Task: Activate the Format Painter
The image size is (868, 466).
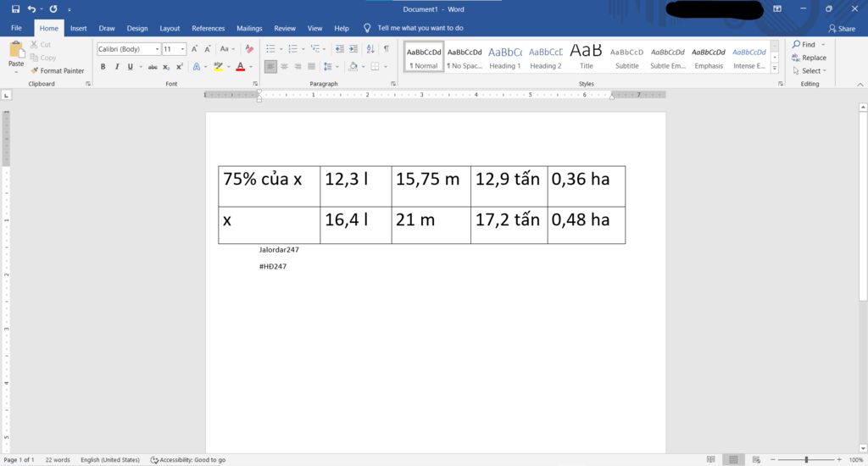Action: click(58, 71)
